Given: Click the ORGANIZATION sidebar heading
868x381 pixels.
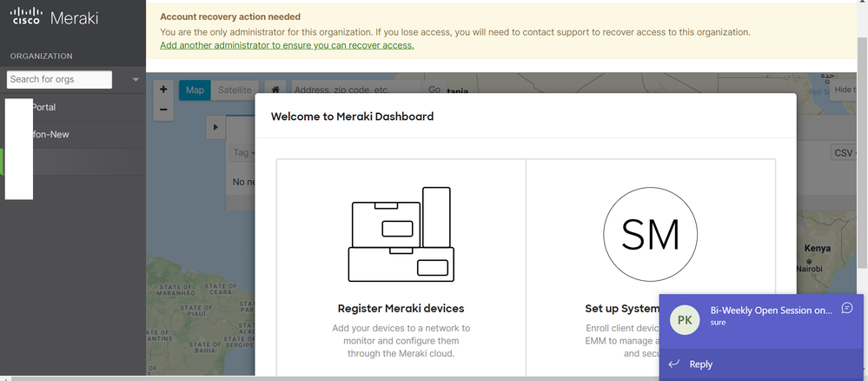Looking at the screenshot, I should pos(41,56).
